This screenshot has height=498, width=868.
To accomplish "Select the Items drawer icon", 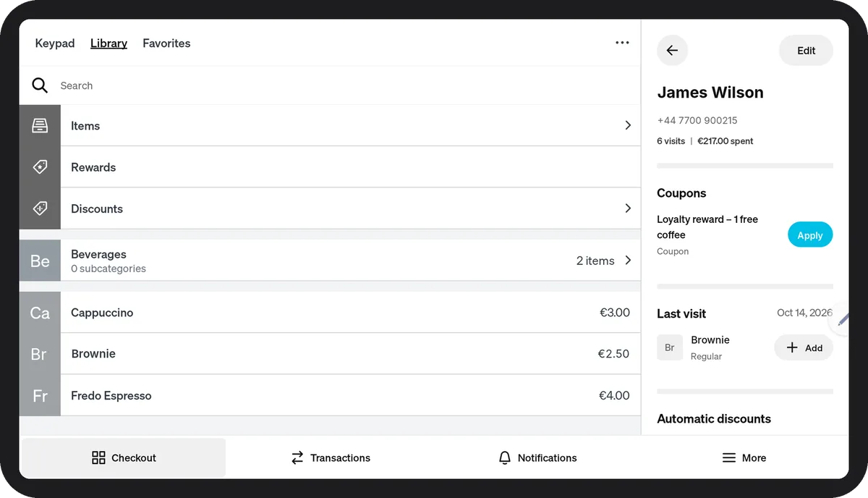I will [40, 126].
